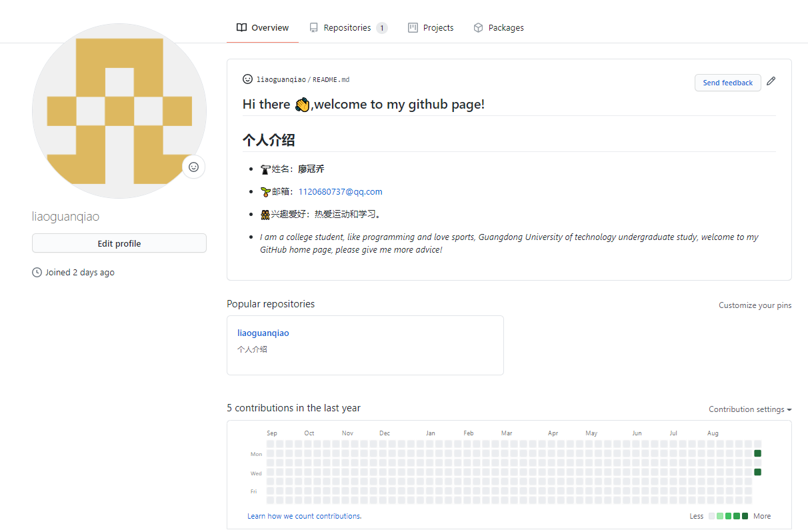Click the repository description '个人介绍' in card
This screenshot has height=532, width=808.
tap(252, 349)
